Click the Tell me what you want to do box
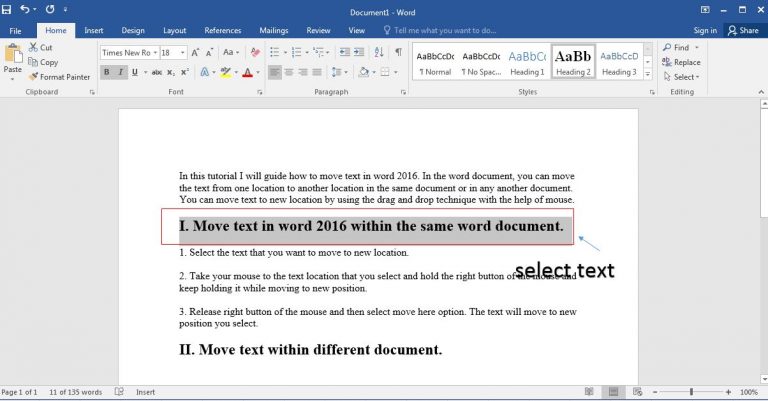 (440, 30)
